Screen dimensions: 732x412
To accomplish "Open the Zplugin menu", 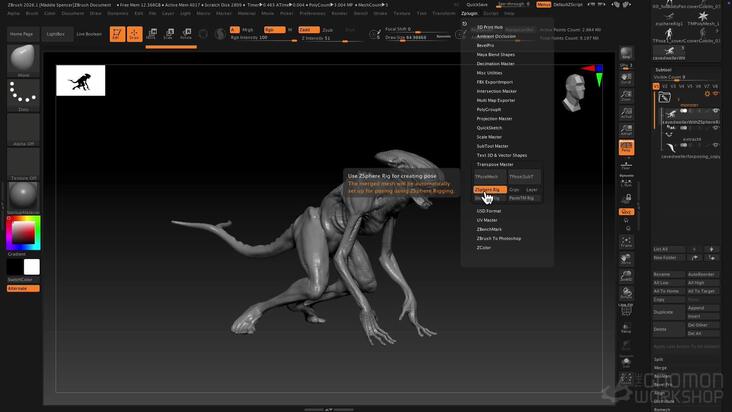I will (x=469, y=14).
